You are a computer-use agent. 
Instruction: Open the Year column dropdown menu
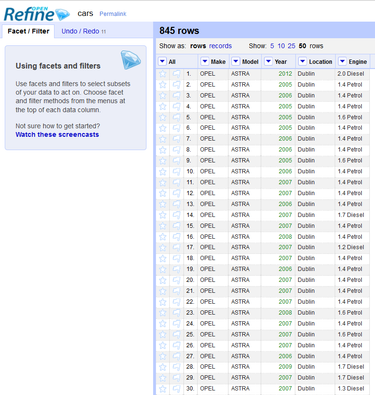268,61
